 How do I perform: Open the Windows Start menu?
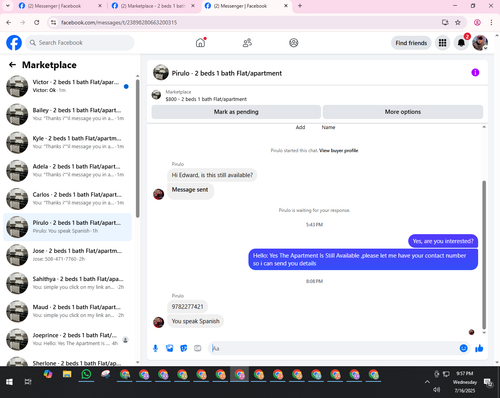tap(9, 382)
